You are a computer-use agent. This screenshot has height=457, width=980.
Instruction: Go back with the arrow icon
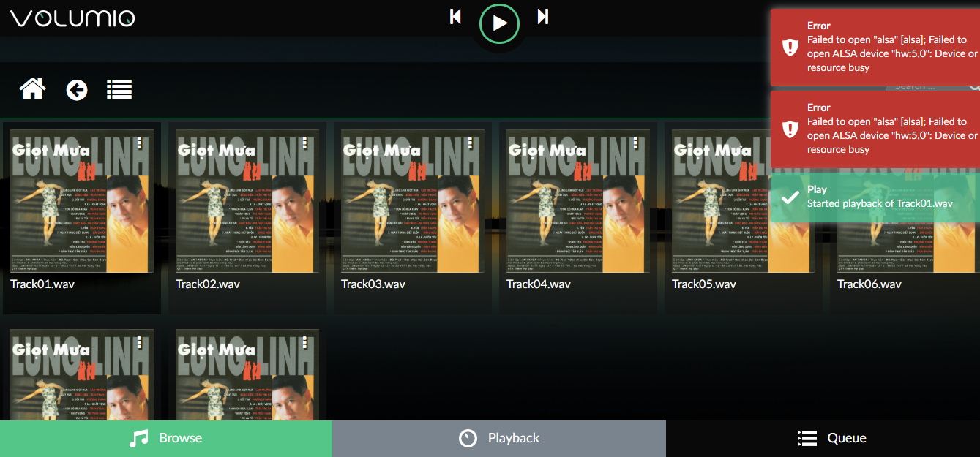pyautogui.click(x=77, y=90)
